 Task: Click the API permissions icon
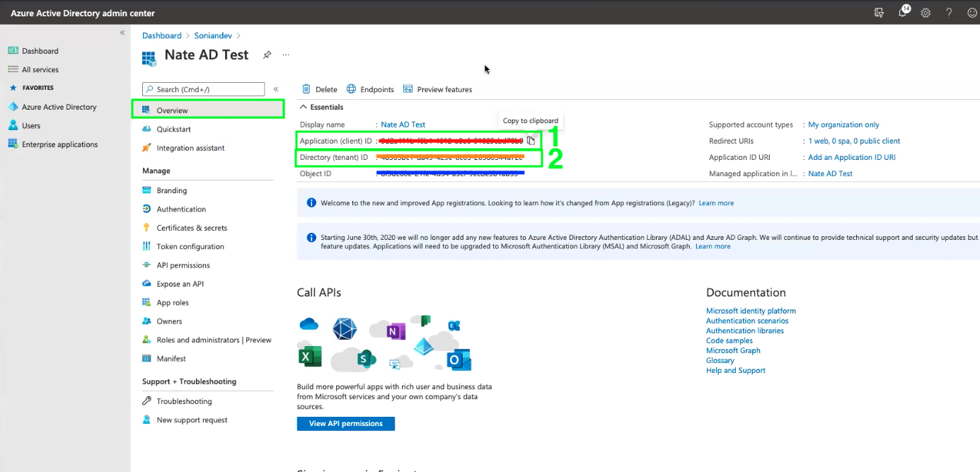[x=146, y=265]
